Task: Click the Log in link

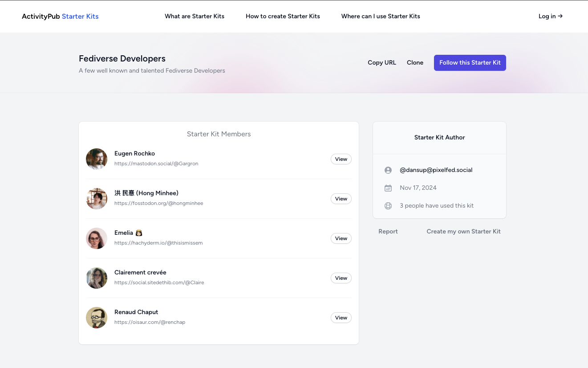Action: [551, 16]
